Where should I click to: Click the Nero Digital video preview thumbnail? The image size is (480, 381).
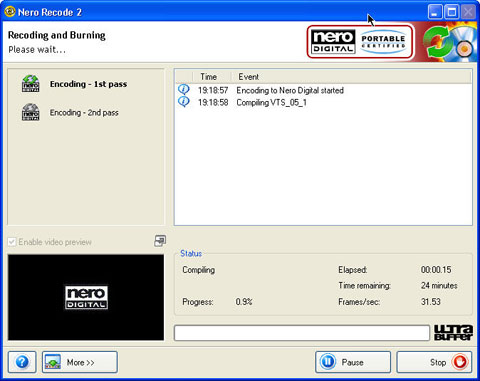coord(86,297)
